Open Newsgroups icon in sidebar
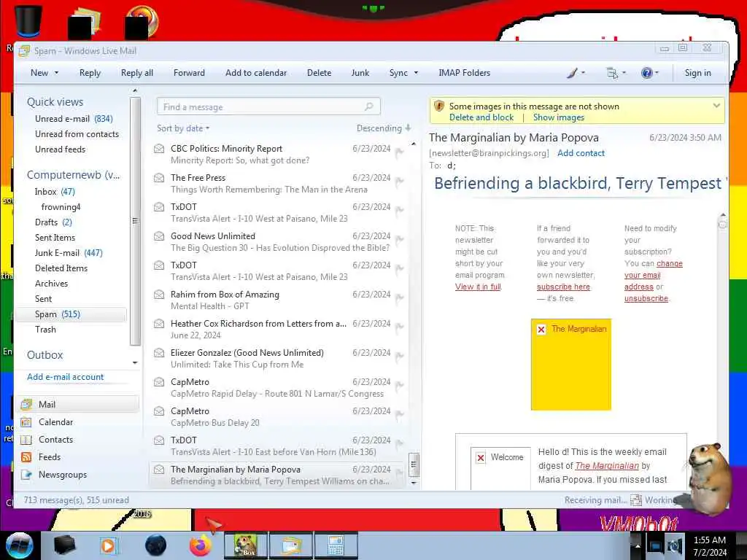The image size is (747, 560). [x=27, y=475]
